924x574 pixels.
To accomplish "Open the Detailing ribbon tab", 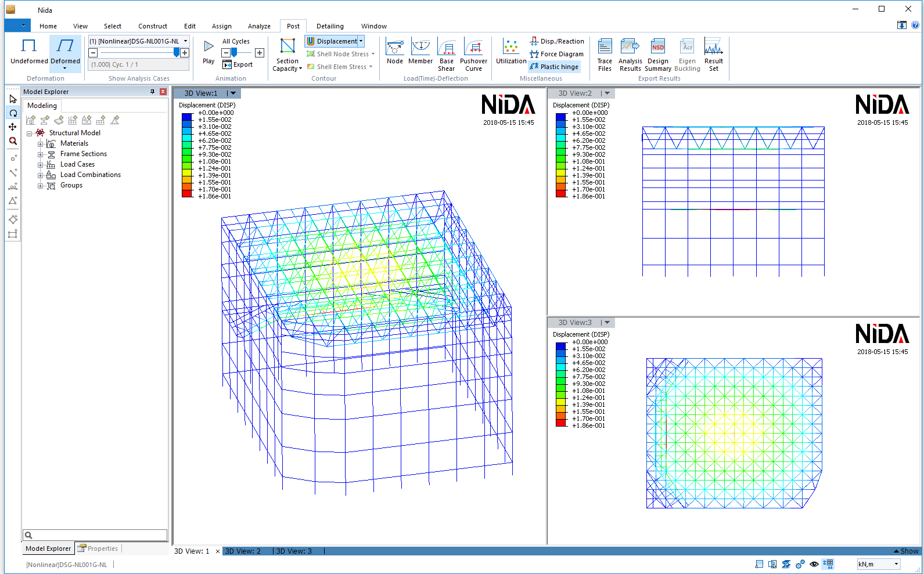I will 330,26.
